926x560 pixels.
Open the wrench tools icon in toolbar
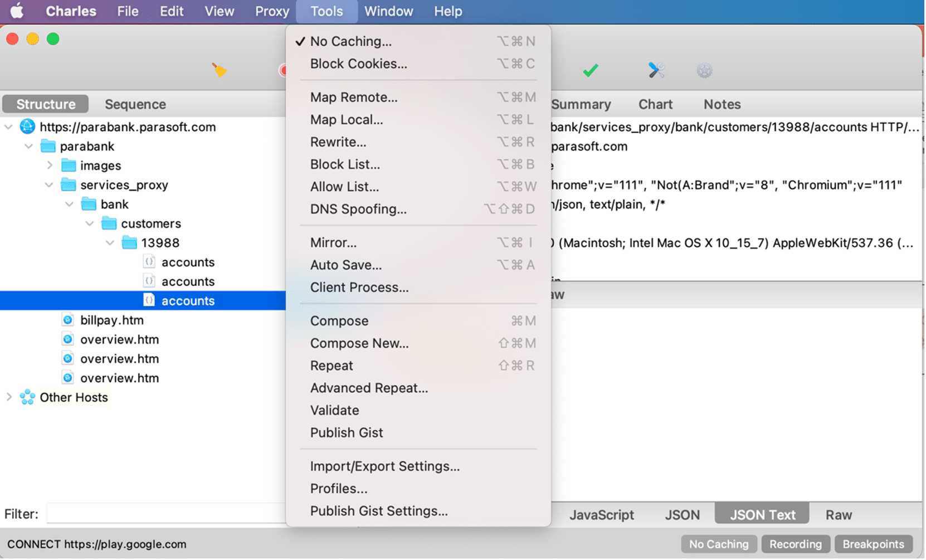(656, 70)
